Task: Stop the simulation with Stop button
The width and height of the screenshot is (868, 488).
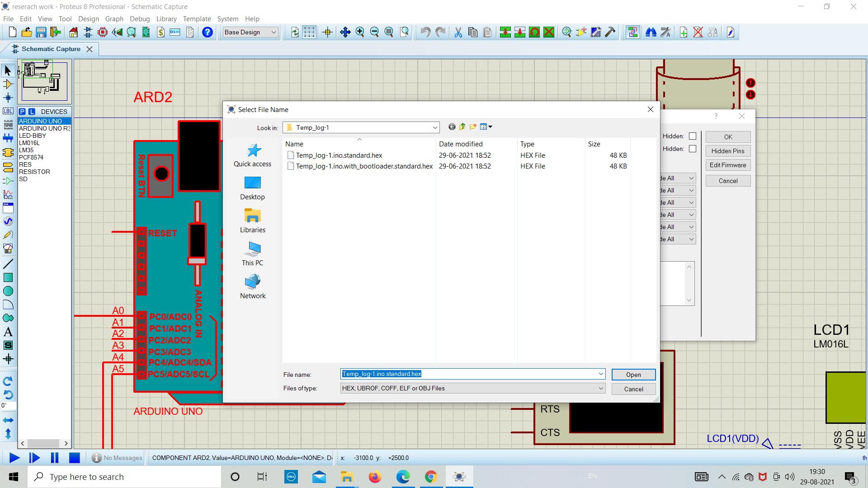Action: [x=74, y=458]
